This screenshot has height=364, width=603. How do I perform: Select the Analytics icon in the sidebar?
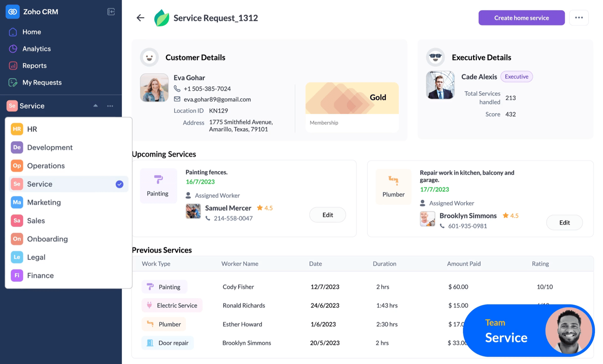[x=12, y=49]
